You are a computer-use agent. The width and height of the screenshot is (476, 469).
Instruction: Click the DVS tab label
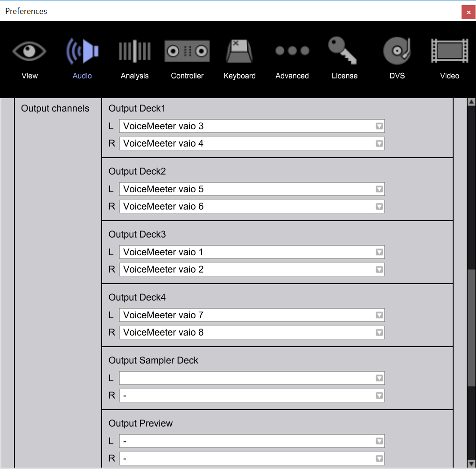tap(397, 76)
